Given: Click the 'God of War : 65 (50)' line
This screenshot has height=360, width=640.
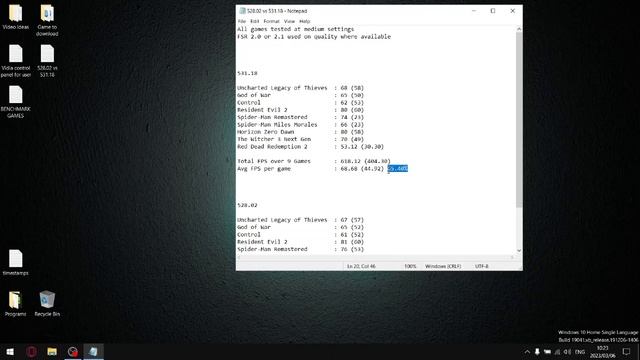Looking at the screenshot, I should (x=300, y=96).
